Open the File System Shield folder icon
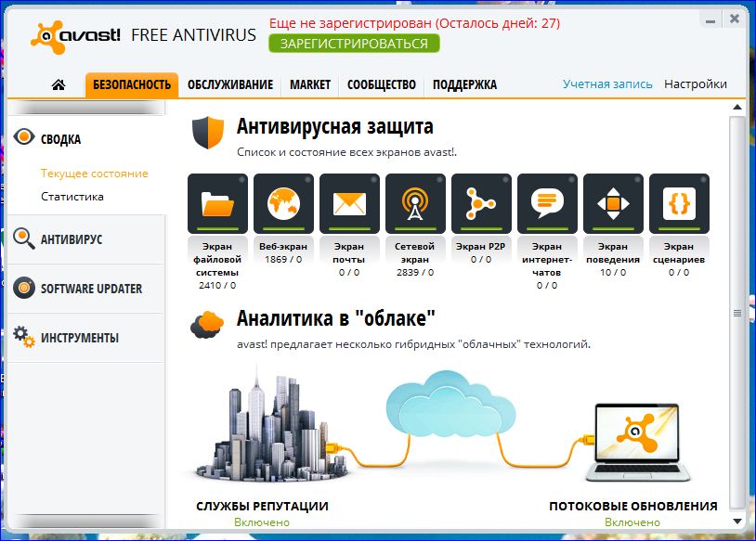 point(217,203)
